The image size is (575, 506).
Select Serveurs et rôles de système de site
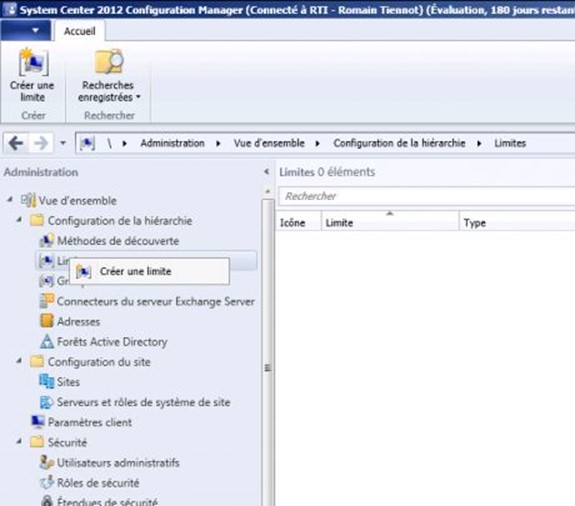pyautogui.click(x=144, y=402)
